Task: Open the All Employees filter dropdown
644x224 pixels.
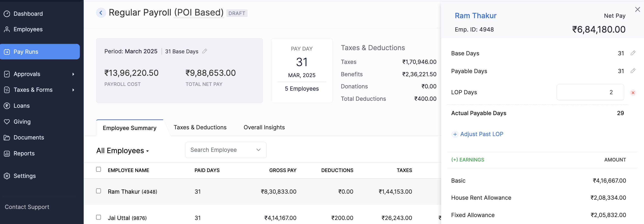Action: [x=122, y=151]
